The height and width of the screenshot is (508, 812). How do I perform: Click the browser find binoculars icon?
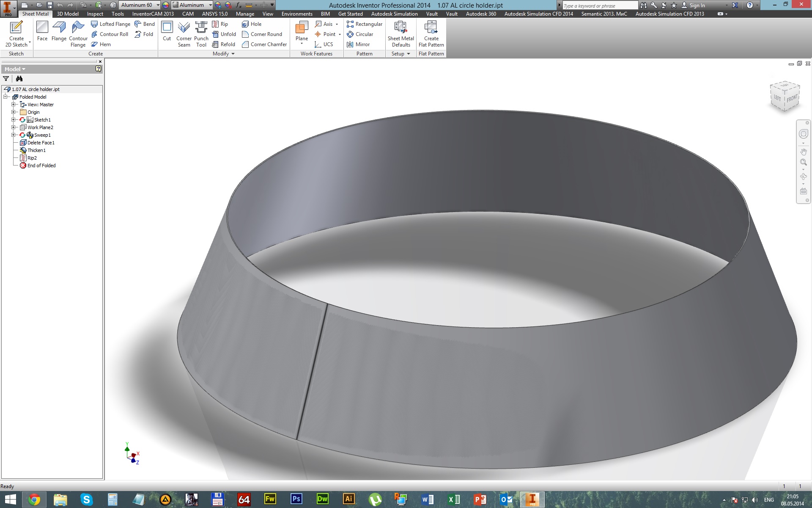[19, 79]
